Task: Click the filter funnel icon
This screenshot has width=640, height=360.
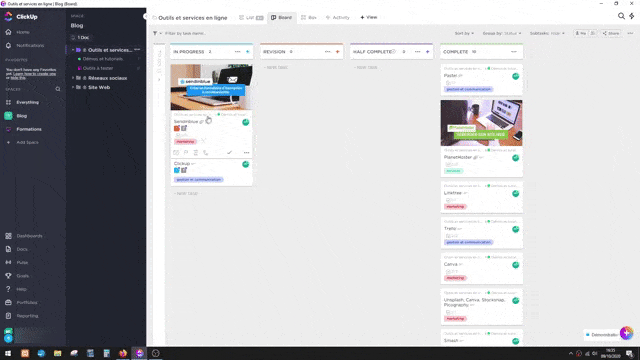Action: [x=155, y=33]
